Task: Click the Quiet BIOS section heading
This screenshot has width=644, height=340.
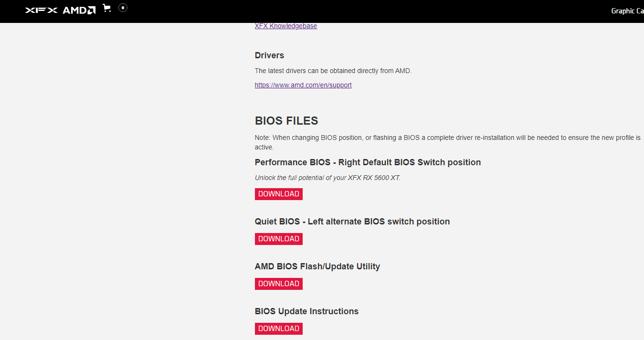Action: [x=352, y=222]
